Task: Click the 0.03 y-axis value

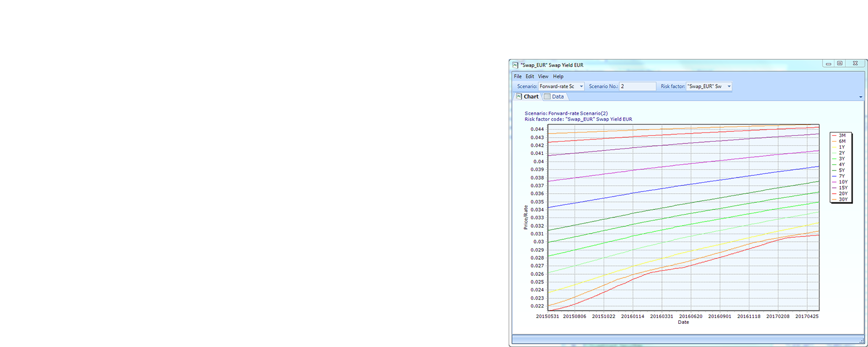Action: click(538, 242)
